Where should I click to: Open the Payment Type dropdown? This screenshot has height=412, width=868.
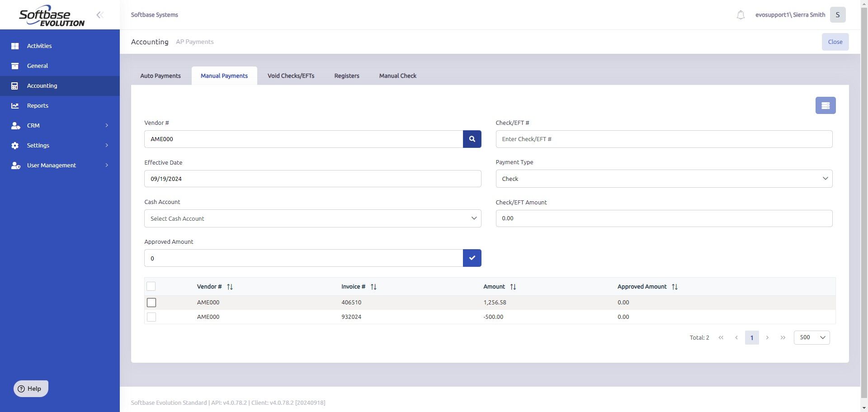664,179
